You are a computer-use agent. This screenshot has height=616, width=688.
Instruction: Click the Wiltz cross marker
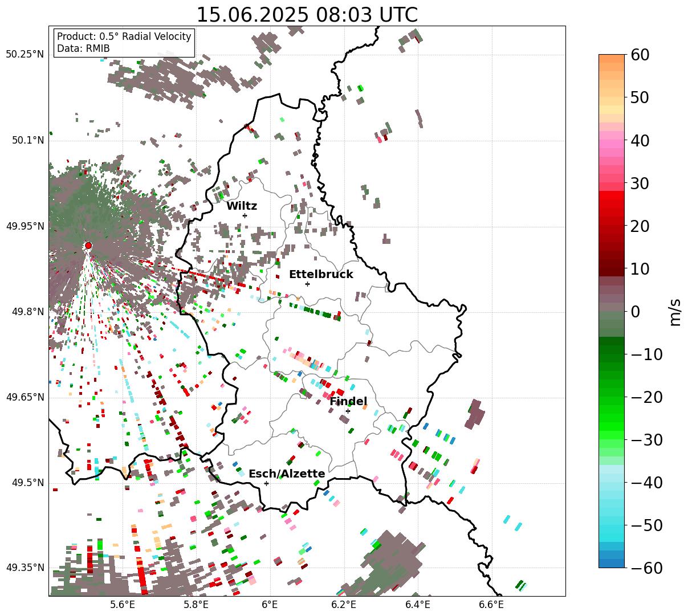(x=245, y=215)
